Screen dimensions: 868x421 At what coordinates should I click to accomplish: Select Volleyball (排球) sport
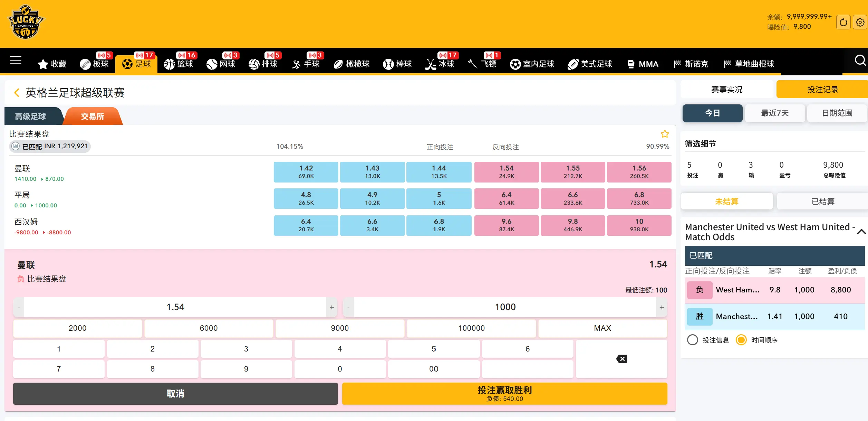pos(263,64)
